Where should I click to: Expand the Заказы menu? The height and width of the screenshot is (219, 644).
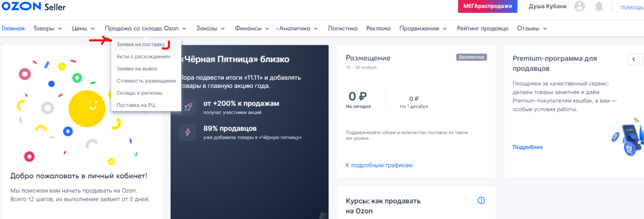click(210, 28)
